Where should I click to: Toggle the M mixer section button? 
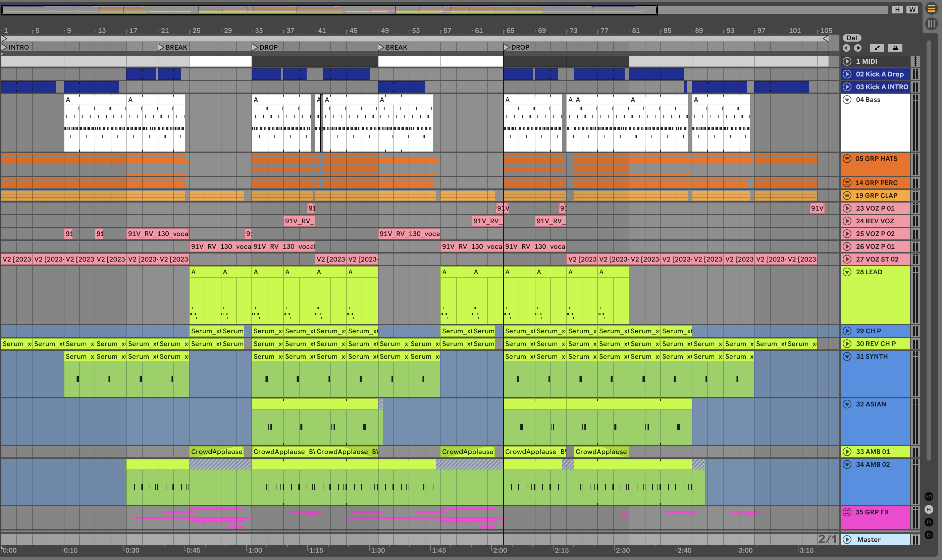tap(929, 522)
